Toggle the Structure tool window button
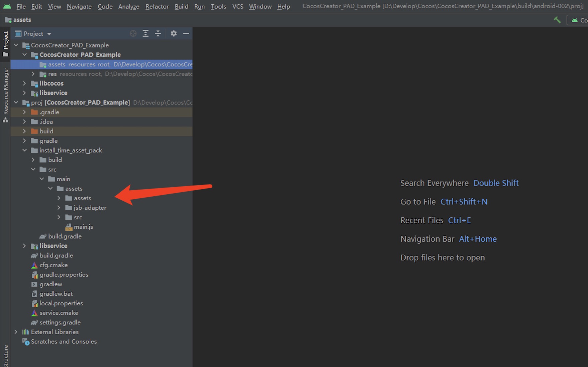Screen dimensions: 588x367 click(x=5, y=355)
